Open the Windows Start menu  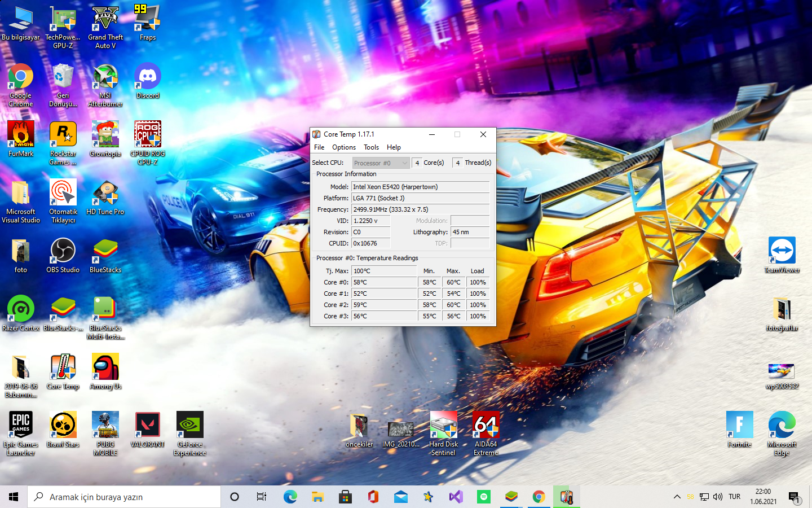(x=14, y=497)
